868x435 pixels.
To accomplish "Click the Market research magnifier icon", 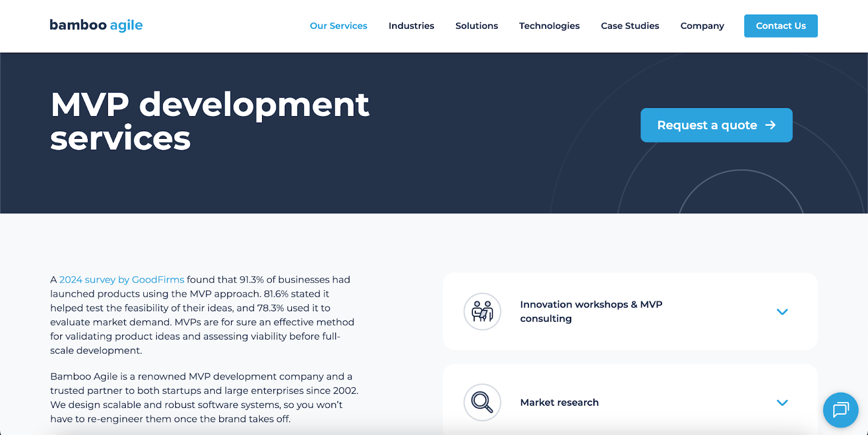I will pyautogui.click(x=482, y=402).
